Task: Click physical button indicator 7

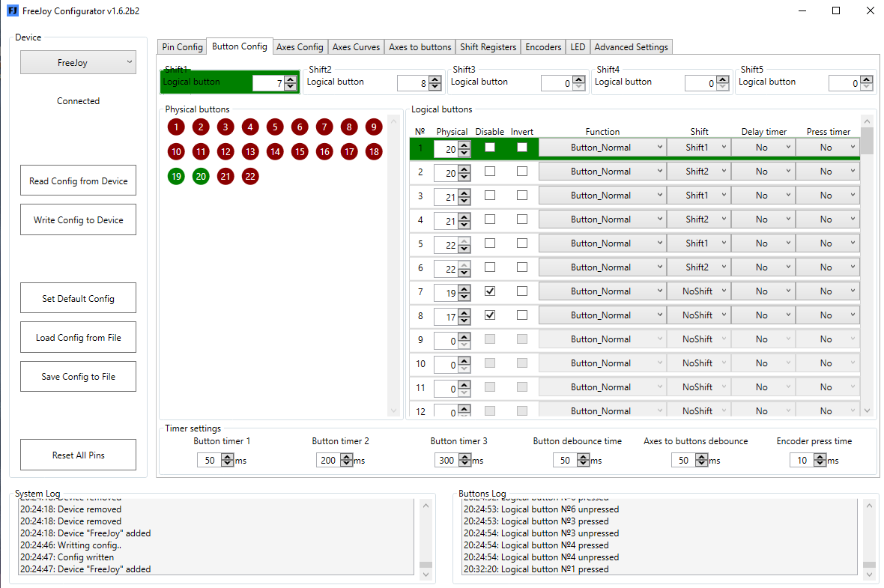Action: pyautogui.click(x=324, y=127)
